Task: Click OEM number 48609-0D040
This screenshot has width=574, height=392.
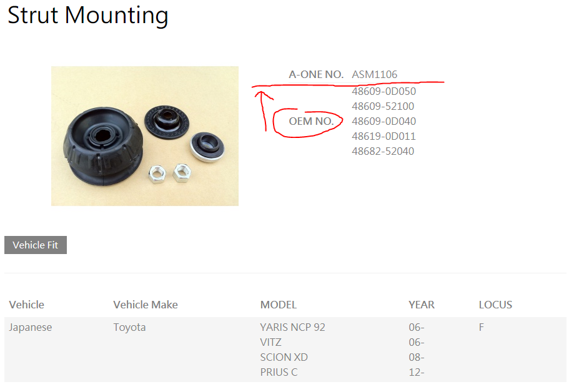Action: coord(384,121)
